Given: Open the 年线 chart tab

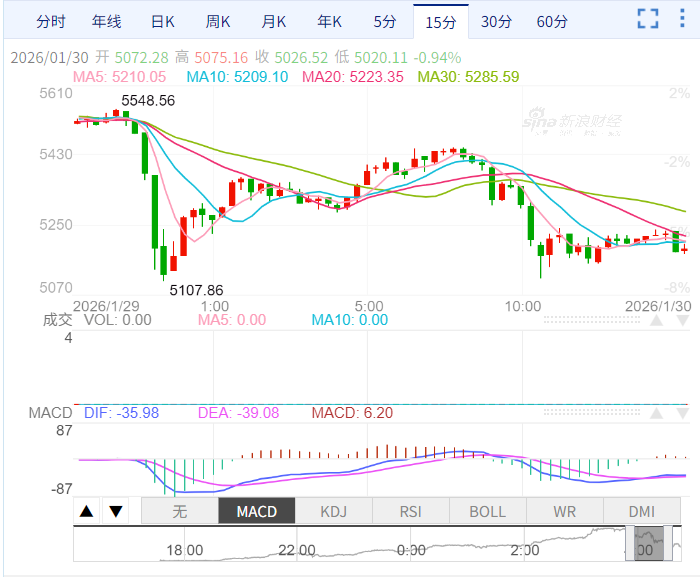Looking at the screenshot, I should click(106, 21).
